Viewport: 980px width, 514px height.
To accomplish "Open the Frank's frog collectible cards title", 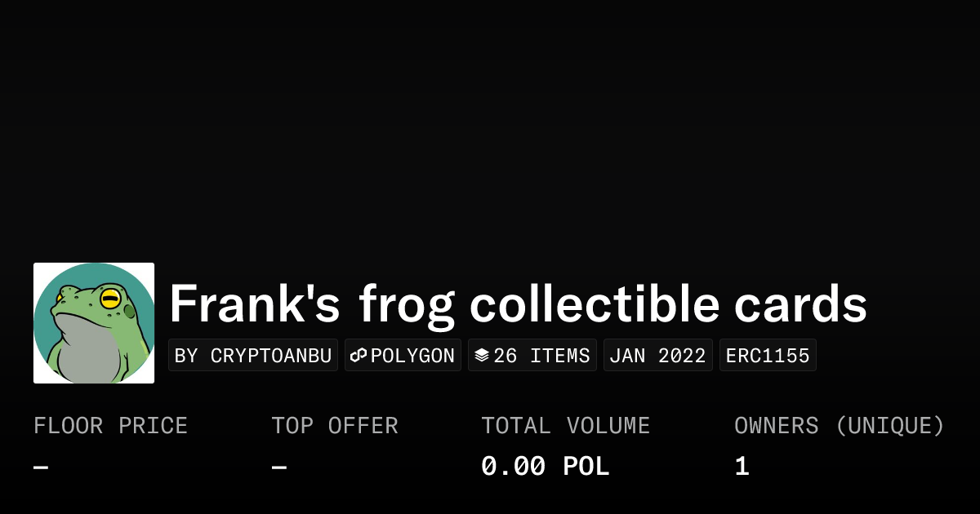I will click(518, 304).
